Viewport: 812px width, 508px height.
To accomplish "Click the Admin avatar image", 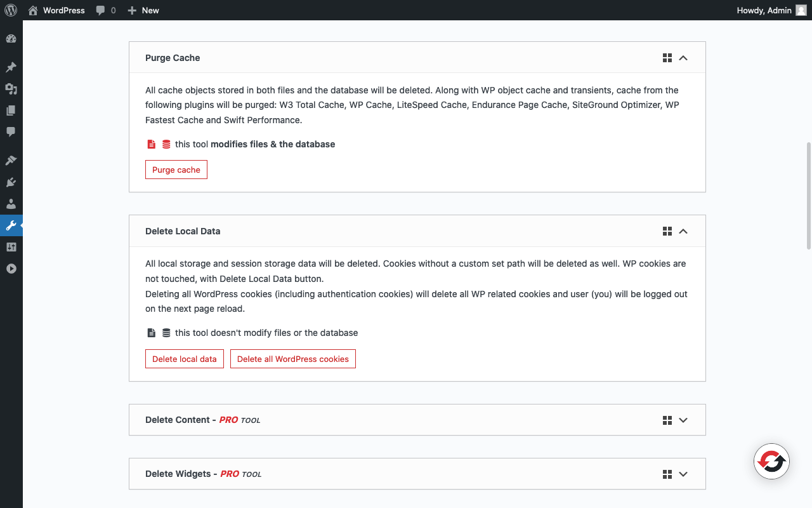I will pyautogui.click(x=801, y=10).
